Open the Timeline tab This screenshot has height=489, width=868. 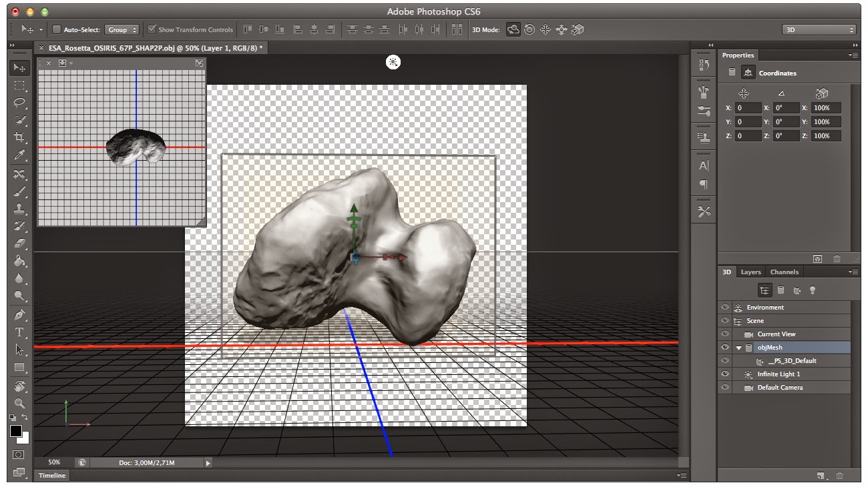click(52, 476)
